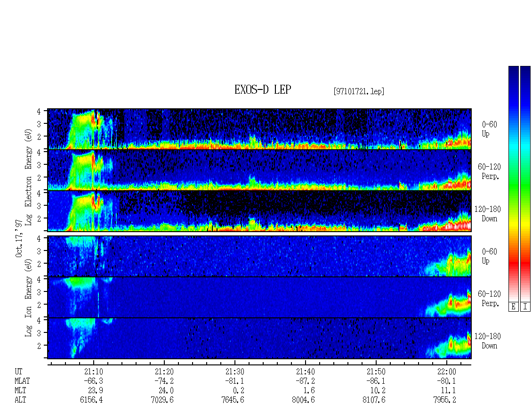Click the MLAT row label
This screenshot has height=412, width=532.
pyautogui.click(x=22, y=381)
